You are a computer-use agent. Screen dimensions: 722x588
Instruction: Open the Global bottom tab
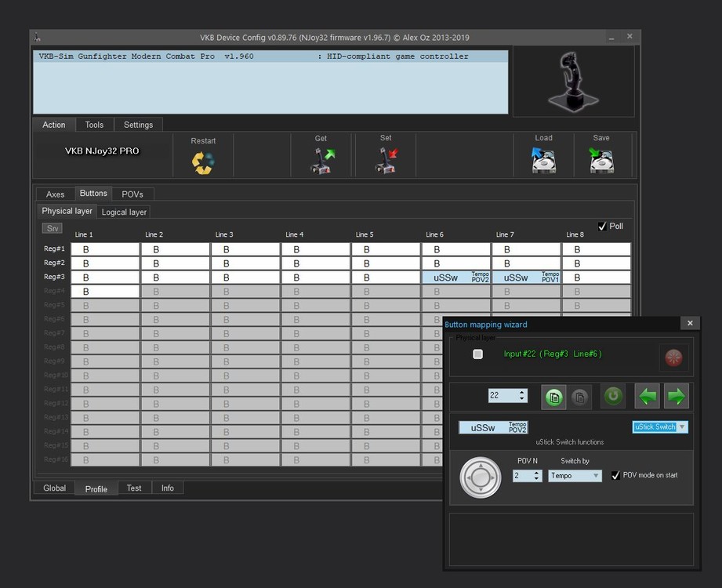[x=54, y=488]
